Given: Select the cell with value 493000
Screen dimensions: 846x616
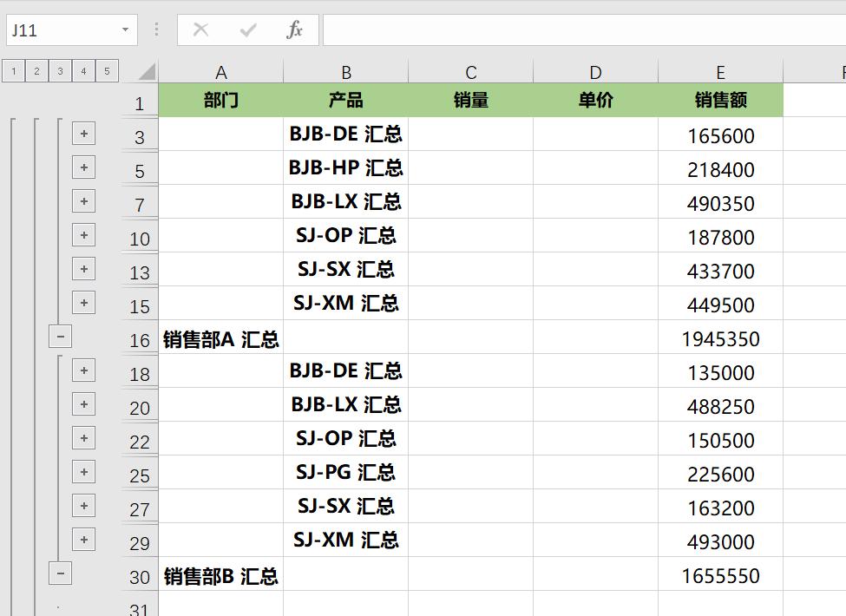Looking at the screenshot, I should 720,540.
